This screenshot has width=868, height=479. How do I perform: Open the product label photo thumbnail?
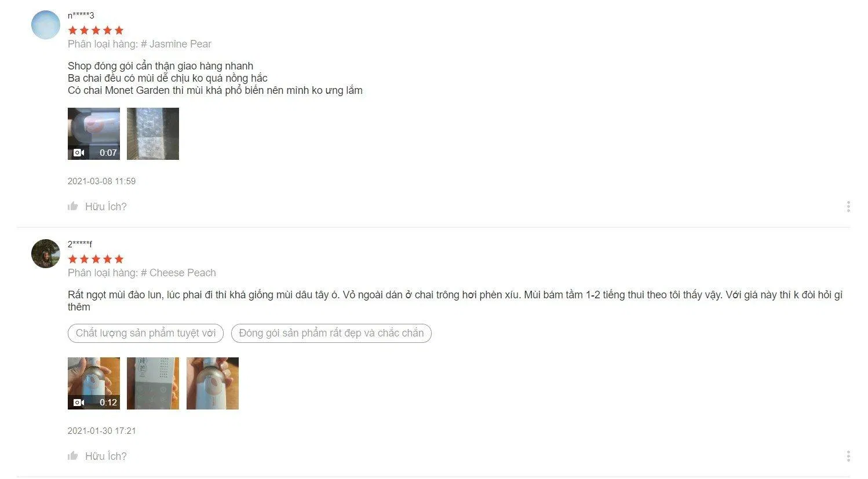click(153, 383)
